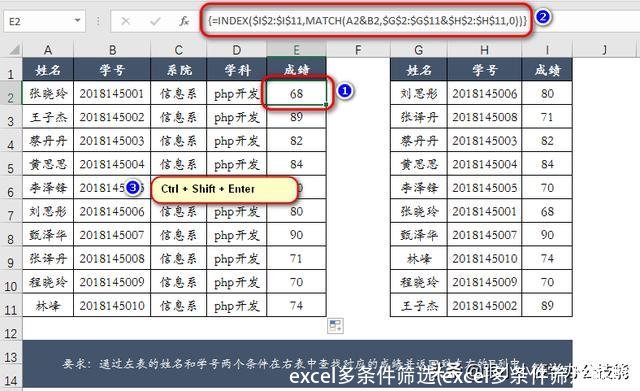
Task: Click cell B4 with 2018145003 in left table
Action: pos(112,141)
